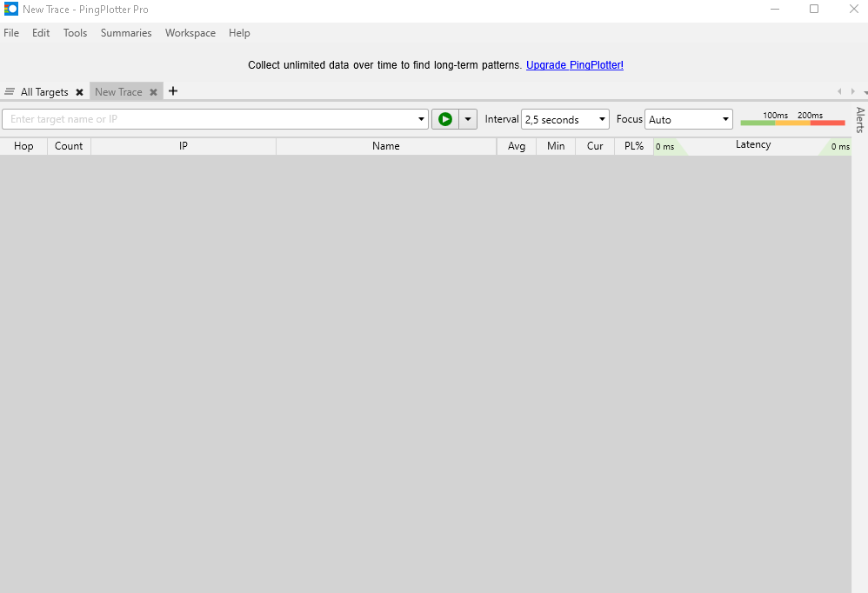Viewport: 868px width, 593px height.
Task: Open the Tools menu
Action: 76,33
